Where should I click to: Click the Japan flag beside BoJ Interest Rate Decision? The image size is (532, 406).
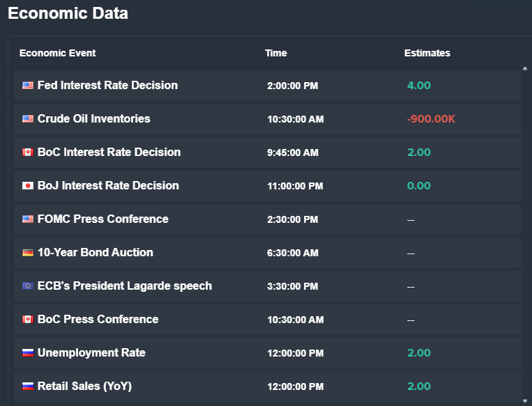28,185
